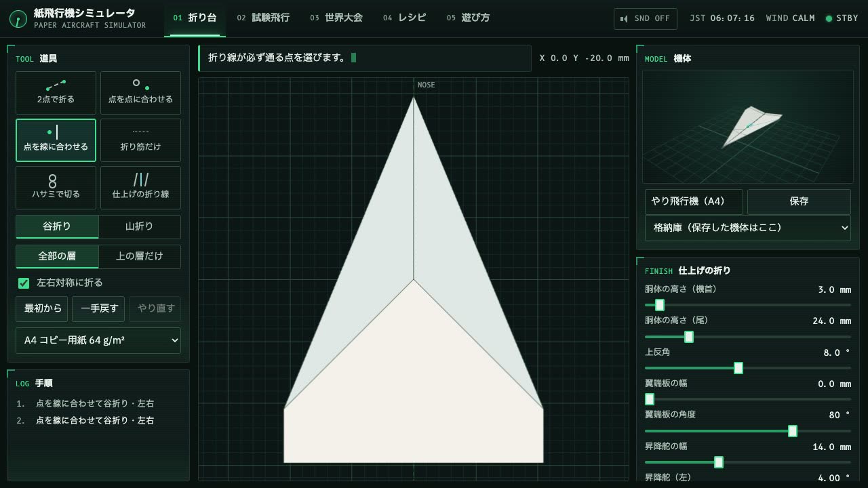Adjust the 胴体の高さ(尾) slider
The width and height of the screenshot is (868, 488).
pos(748,337)
